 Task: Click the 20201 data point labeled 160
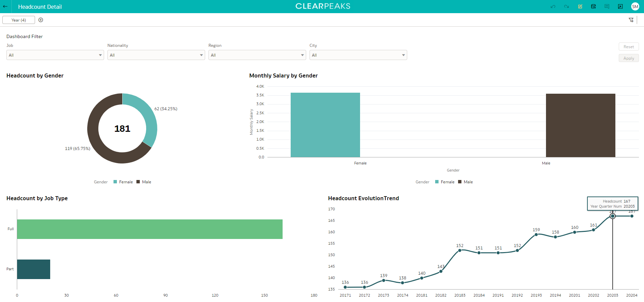click(x=575, y=232)
